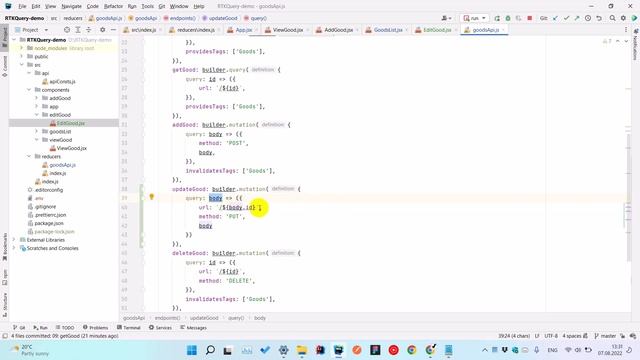Click UTF-8 encoding in status bar
The height and width of the screenshot is (360, 640).
[x=551, y=336]
